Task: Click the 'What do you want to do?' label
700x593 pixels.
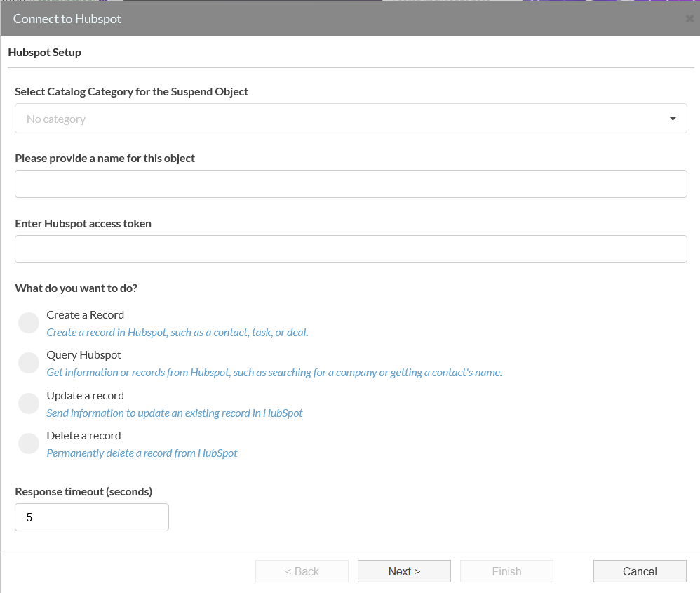Action: pos(76,288)
